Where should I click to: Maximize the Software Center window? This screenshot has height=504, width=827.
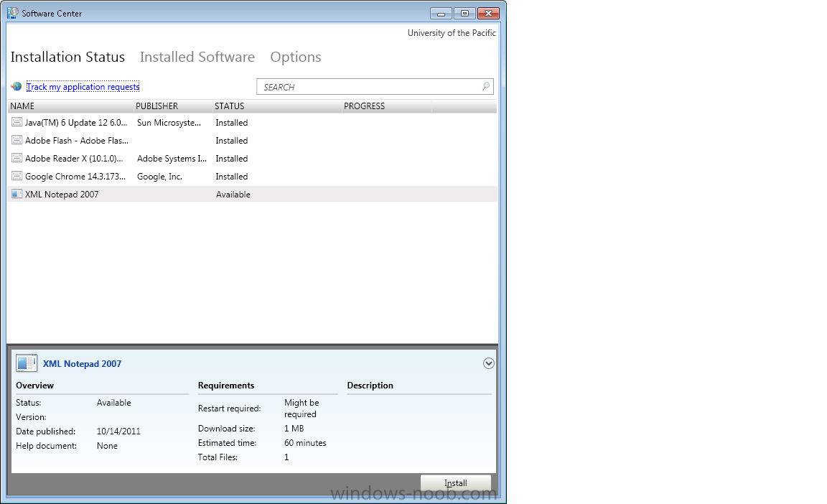point(464,13)
